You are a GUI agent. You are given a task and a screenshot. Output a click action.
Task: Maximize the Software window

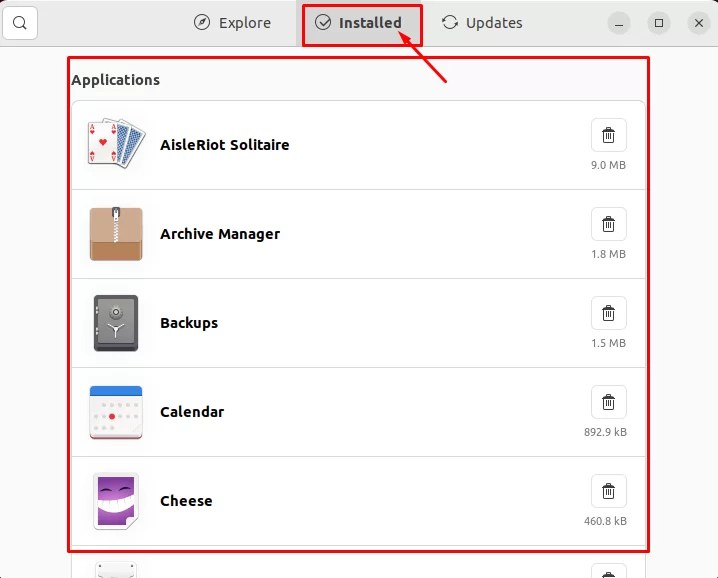click(x=658, y=23)
